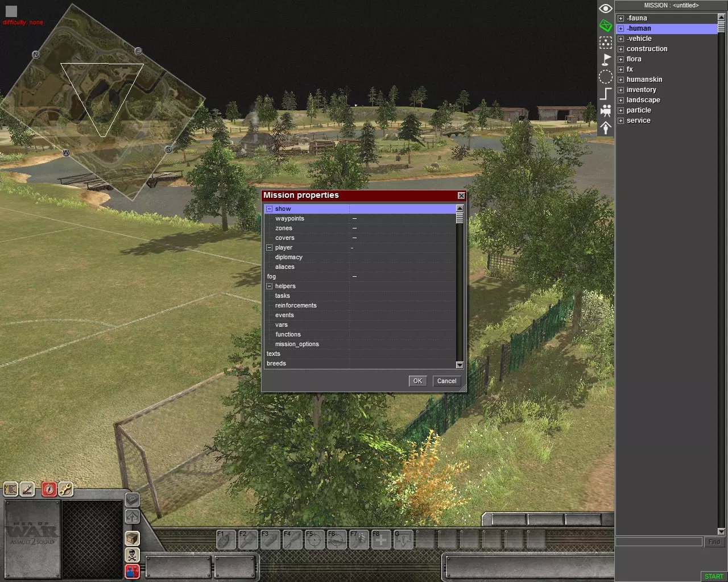Viewport: 728px width, 582px height.
Task: Click the F2 stick grenade slot
Action: tap(248, 539)
